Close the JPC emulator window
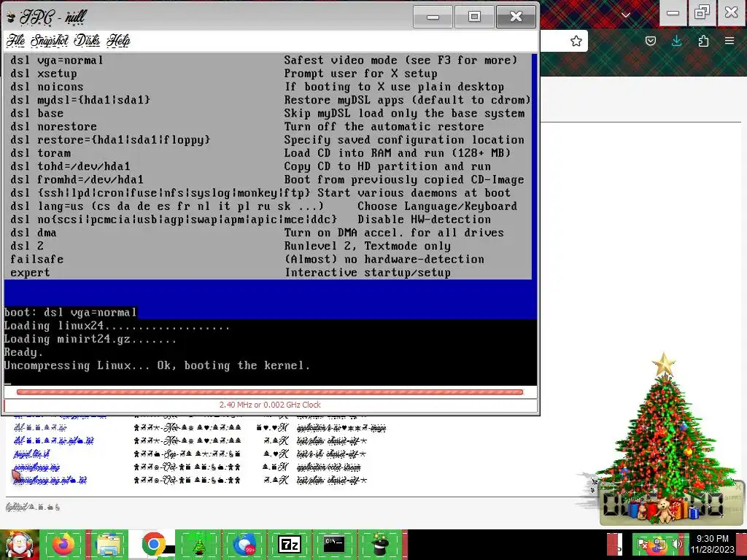This screenshot has height=560, width=747. 516,17
